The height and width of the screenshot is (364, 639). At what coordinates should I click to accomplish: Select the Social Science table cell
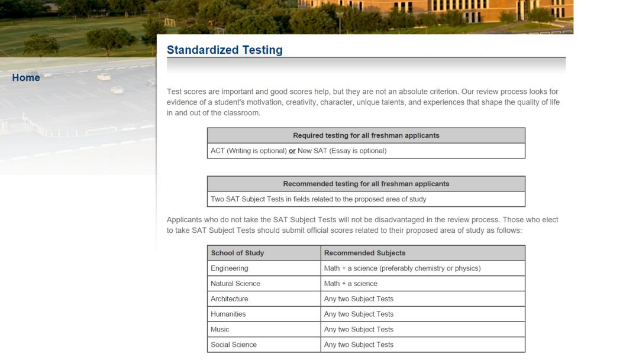coord(264,344)
